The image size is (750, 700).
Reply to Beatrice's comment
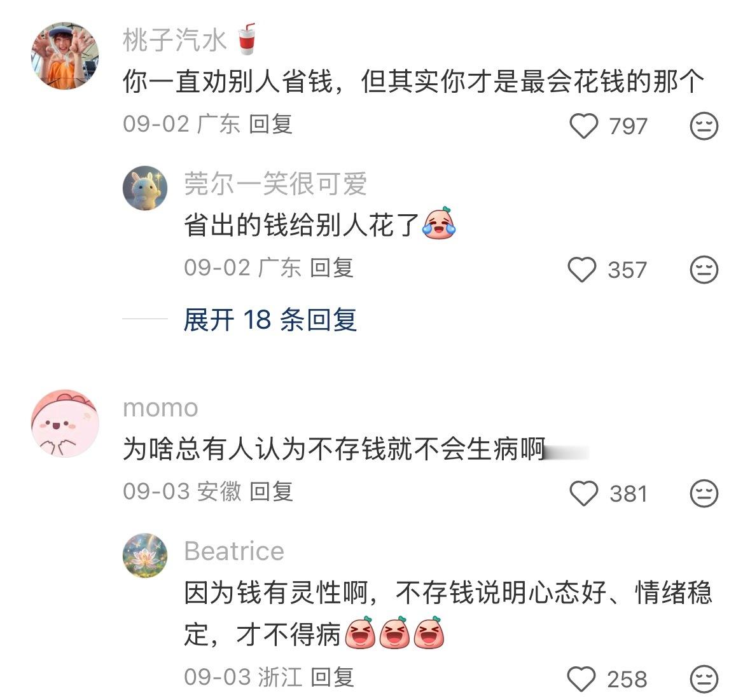[333, 677]
